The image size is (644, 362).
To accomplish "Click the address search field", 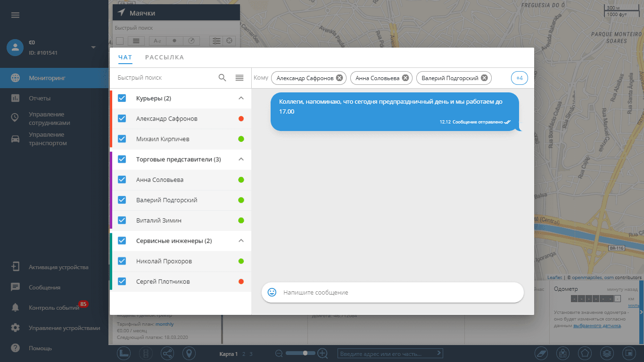I will (x=387, y=353).
